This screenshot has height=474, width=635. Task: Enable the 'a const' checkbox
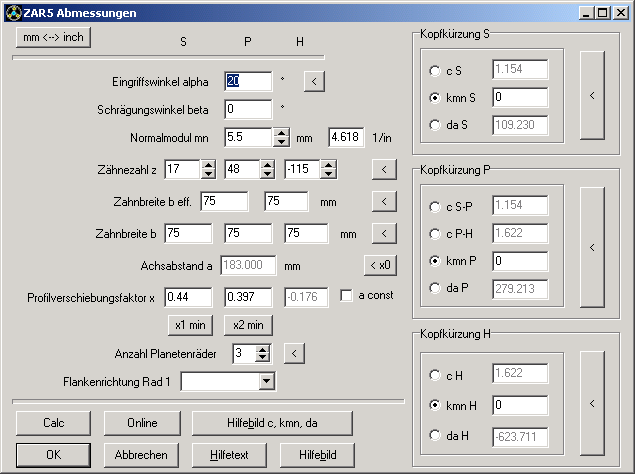(347, 297)
